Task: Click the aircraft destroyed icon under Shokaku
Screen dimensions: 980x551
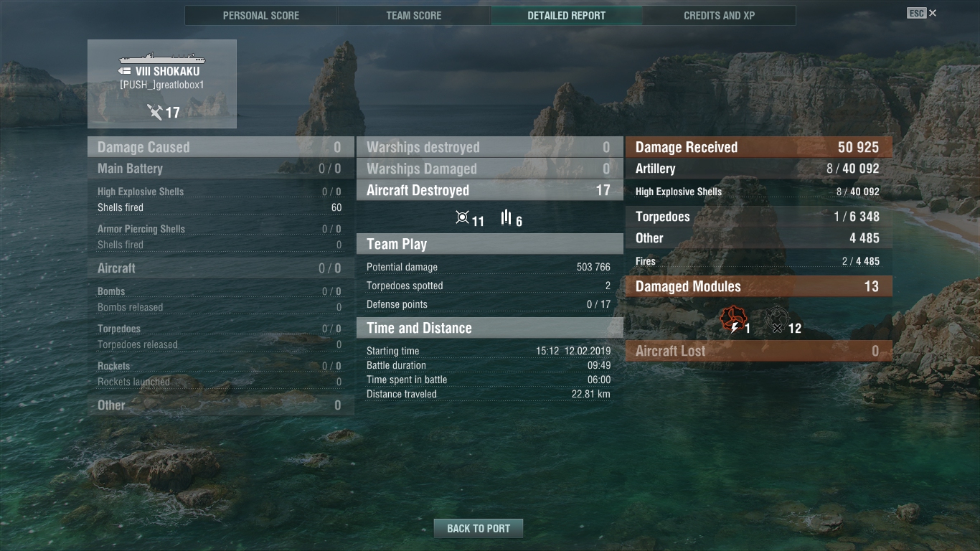Action: tap(154, 112)
